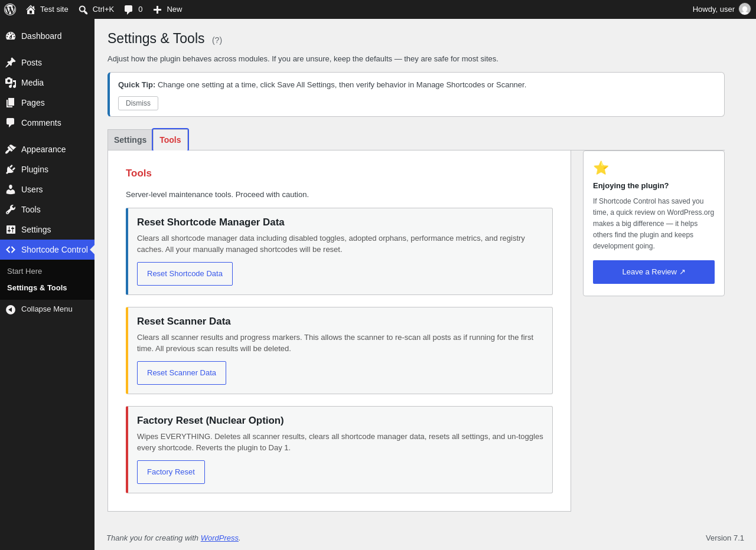Select the Start Here submenu item
The width and height of the screenshot is (756, 550).
24,271
